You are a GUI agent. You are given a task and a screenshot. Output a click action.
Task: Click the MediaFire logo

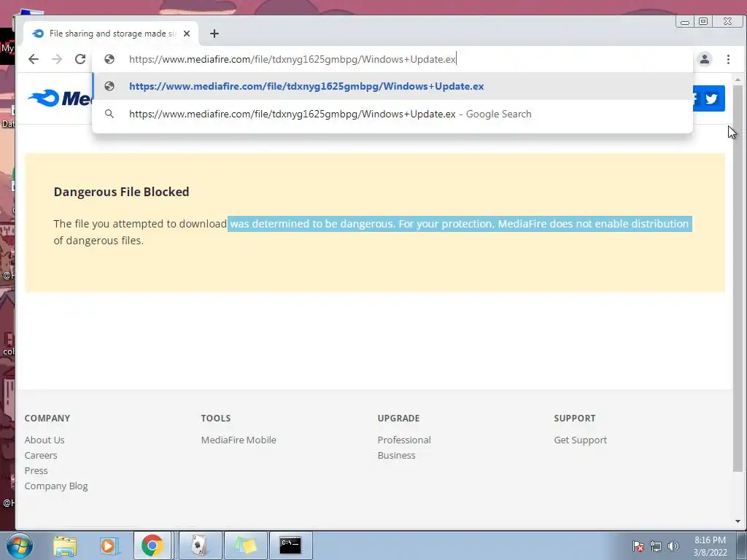coord(60,98)
